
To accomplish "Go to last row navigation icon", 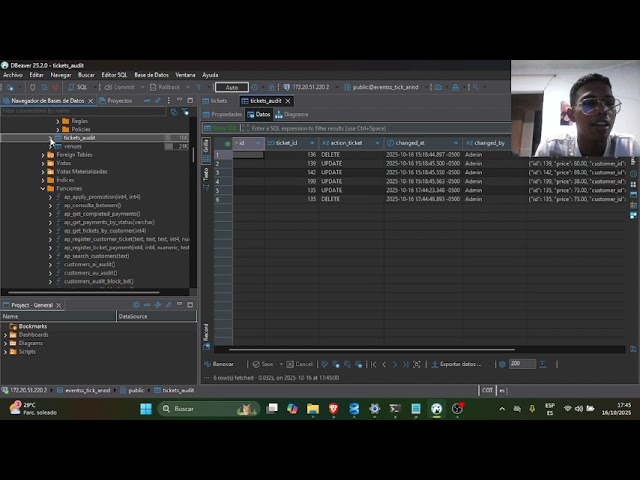I will tap(405, 364).
